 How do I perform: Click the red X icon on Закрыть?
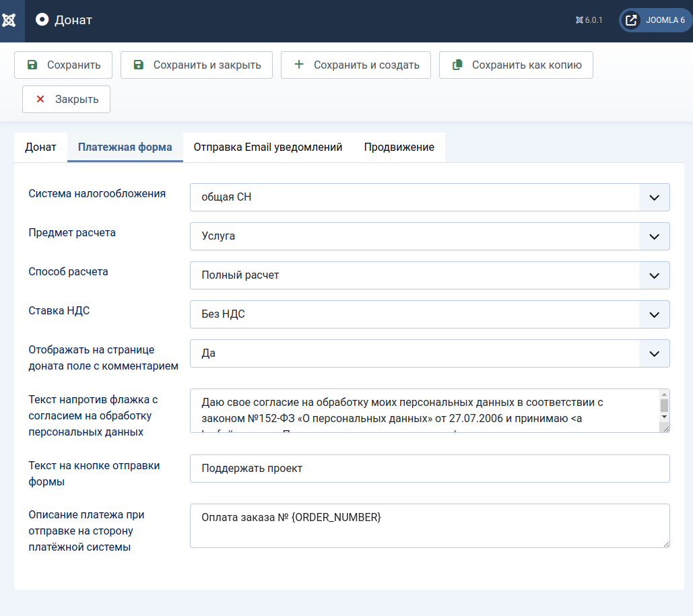[40, 99]
